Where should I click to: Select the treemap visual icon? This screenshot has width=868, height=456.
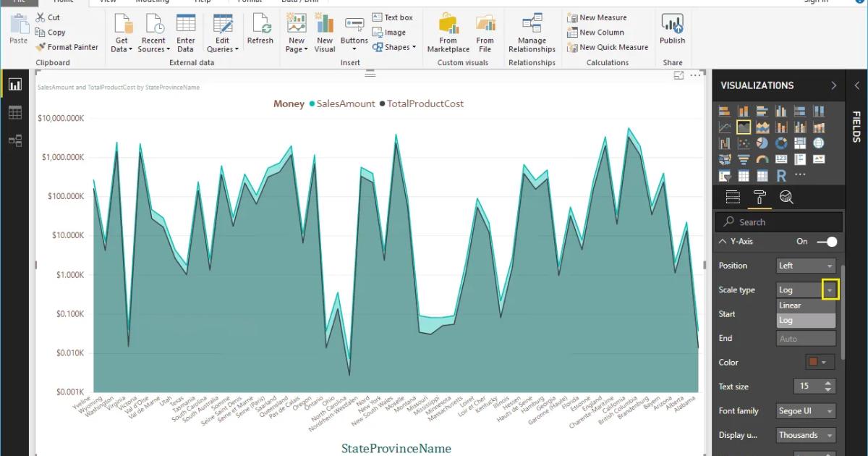(799, 143)
